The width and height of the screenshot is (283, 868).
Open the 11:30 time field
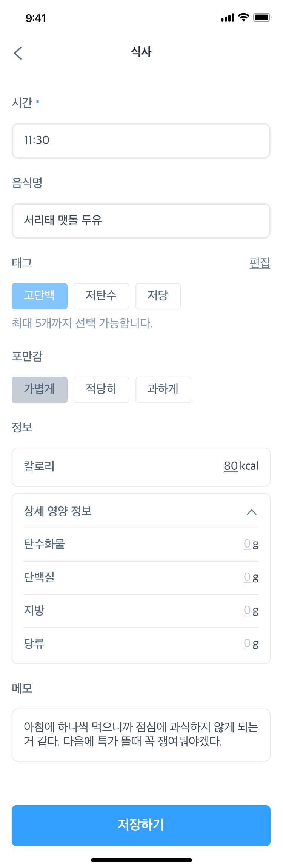point(141,140)
